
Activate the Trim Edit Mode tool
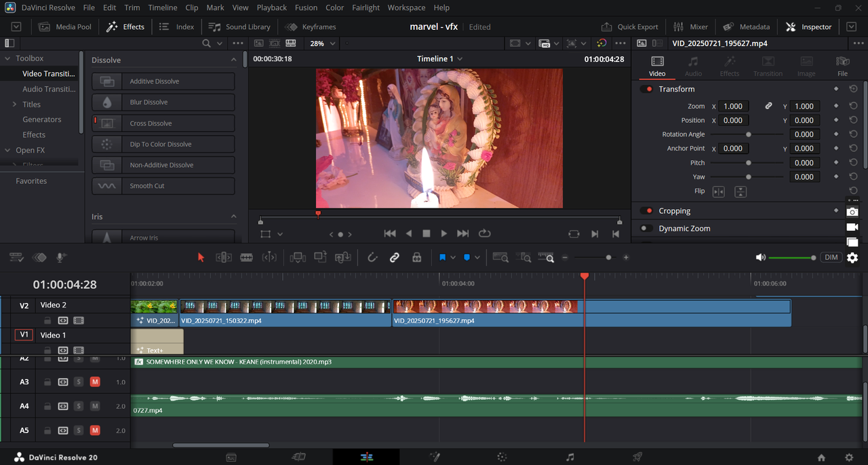click(223, 257)
